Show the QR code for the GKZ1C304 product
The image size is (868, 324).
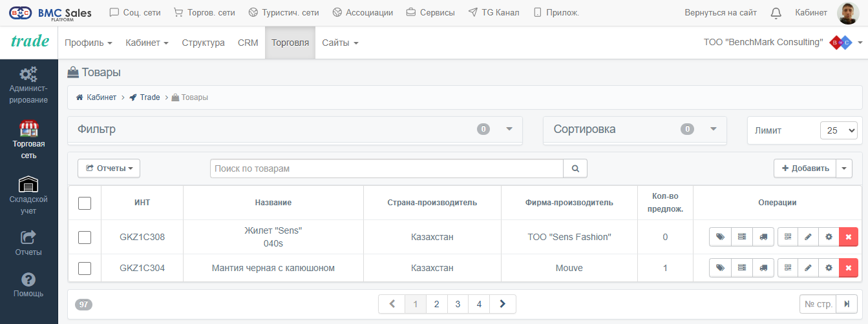[788, 268]
